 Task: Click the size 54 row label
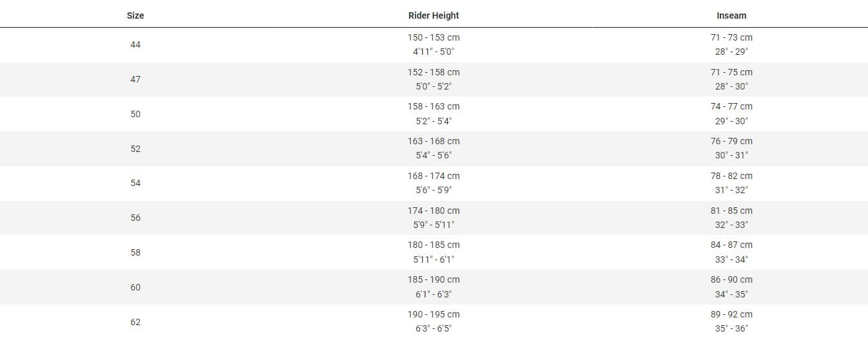pos(135,183)
